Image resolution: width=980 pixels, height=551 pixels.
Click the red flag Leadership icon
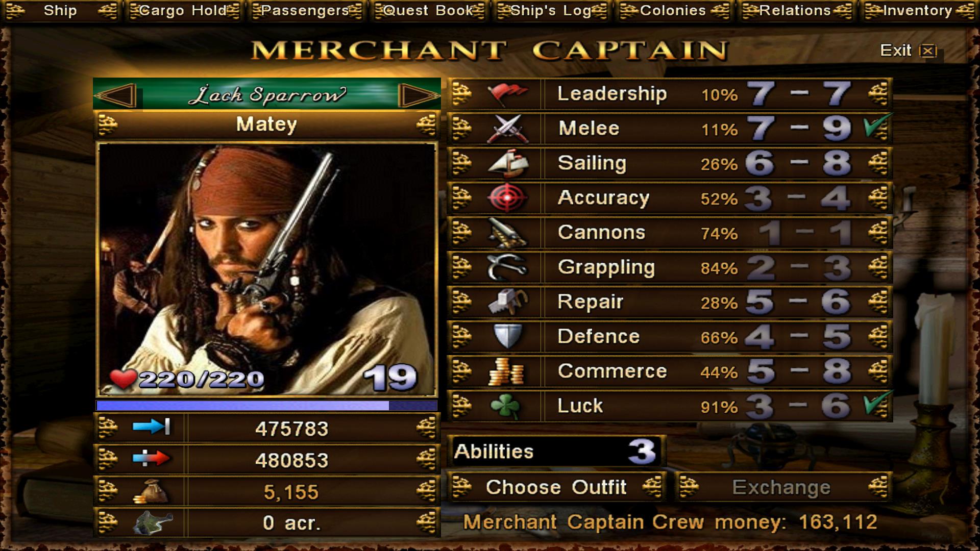(507, 94)
